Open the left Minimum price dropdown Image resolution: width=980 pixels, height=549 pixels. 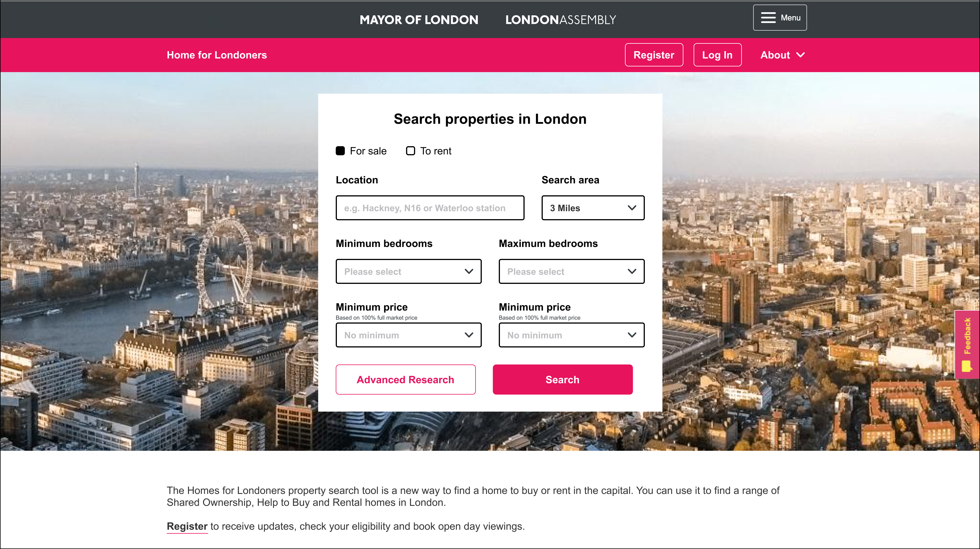coord(408,335)
